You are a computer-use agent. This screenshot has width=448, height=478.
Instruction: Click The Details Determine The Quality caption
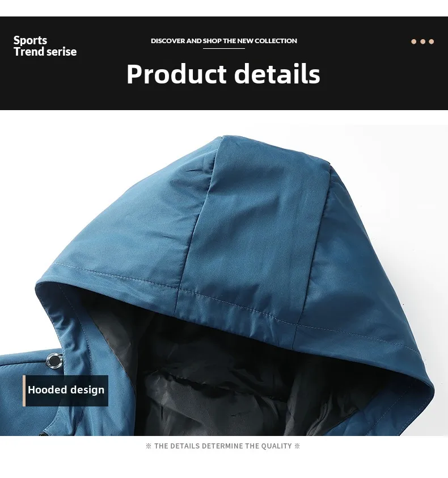223,446
